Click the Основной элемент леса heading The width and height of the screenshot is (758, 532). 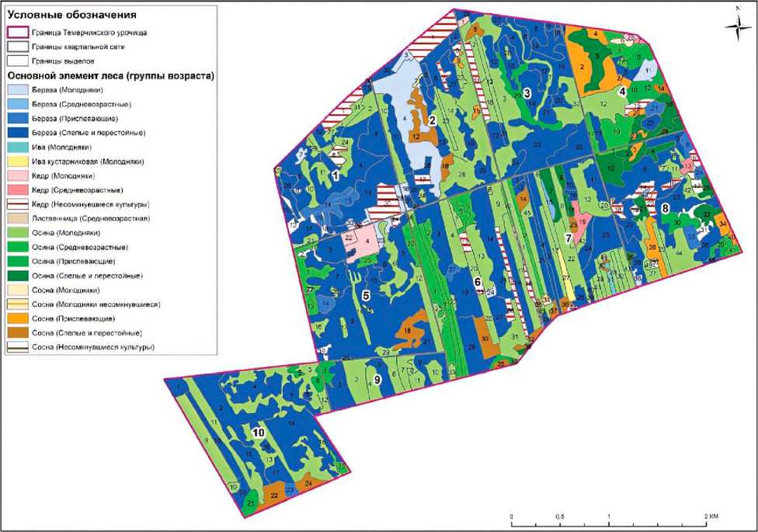[111, 75]
